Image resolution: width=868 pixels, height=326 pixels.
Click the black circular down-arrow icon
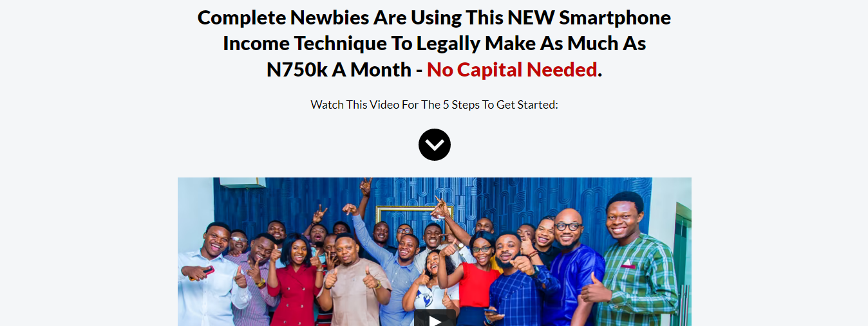(x=435, y=145)
